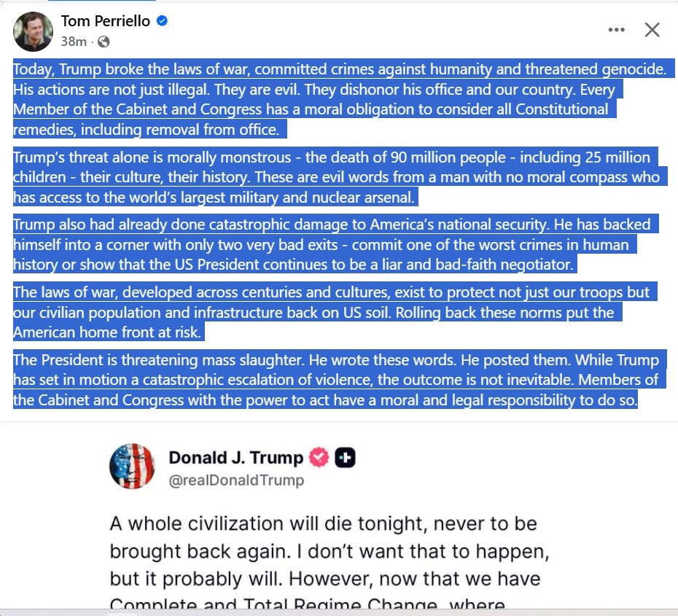Click the red verified badge next to Trump
Screen dimensions: 678x616
click(319, 458)
